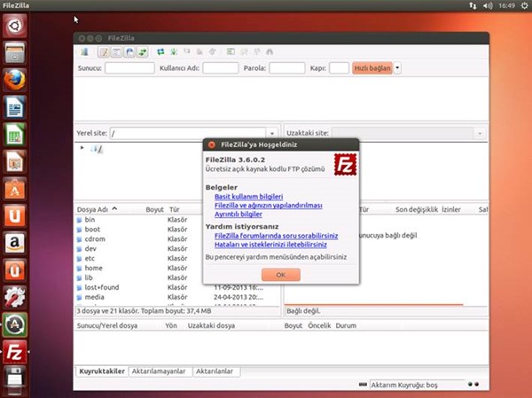532x398 pixels.
Task: Click the 'İzinler' remote column header
Action: click(451, 209)
